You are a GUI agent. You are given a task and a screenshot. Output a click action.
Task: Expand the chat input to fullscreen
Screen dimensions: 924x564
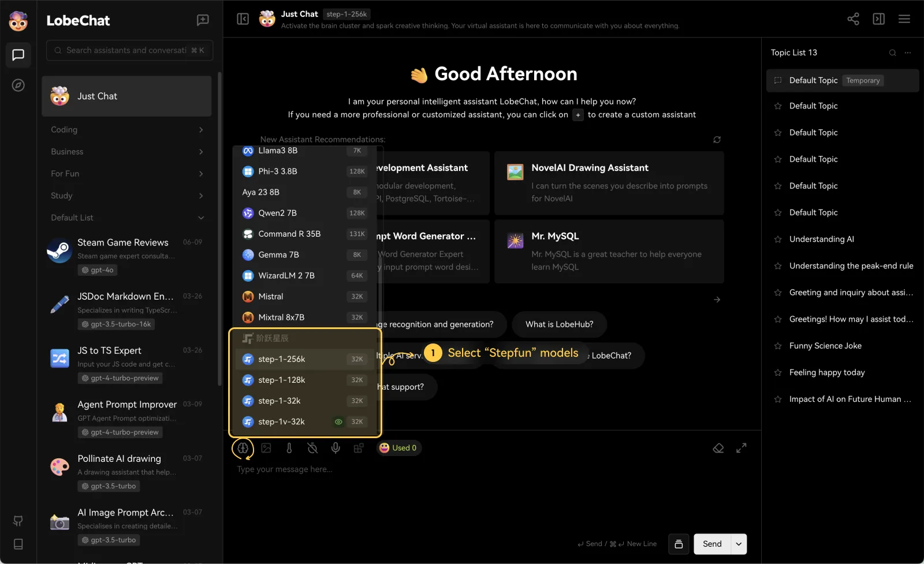click(x=742, y=448)
